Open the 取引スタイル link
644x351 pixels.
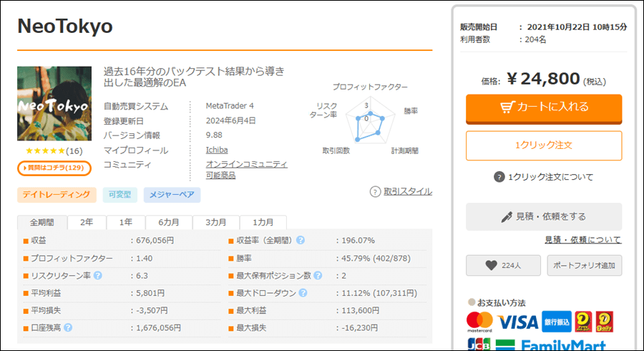tap(407, 191)
